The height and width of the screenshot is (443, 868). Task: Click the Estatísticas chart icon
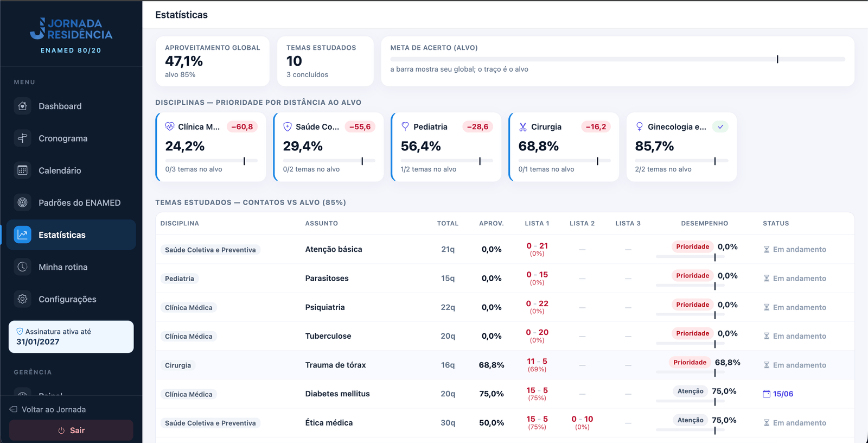[x=22, y=235]
